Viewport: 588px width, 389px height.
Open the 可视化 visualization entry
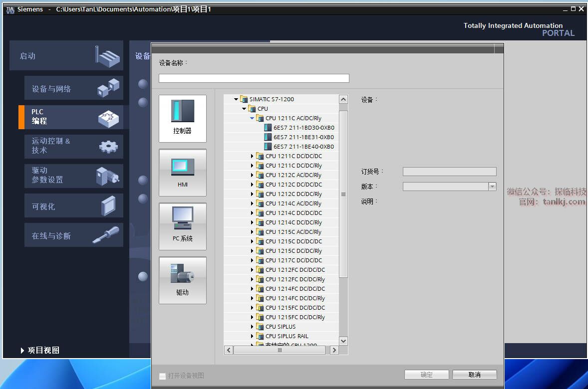click(73, 206)
